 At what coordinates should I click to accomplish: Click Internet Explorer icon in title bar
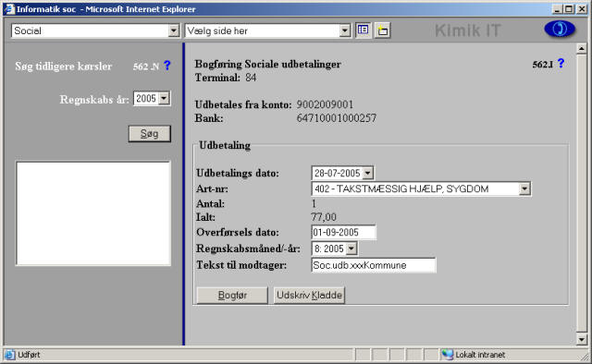(x=9, y=9)
